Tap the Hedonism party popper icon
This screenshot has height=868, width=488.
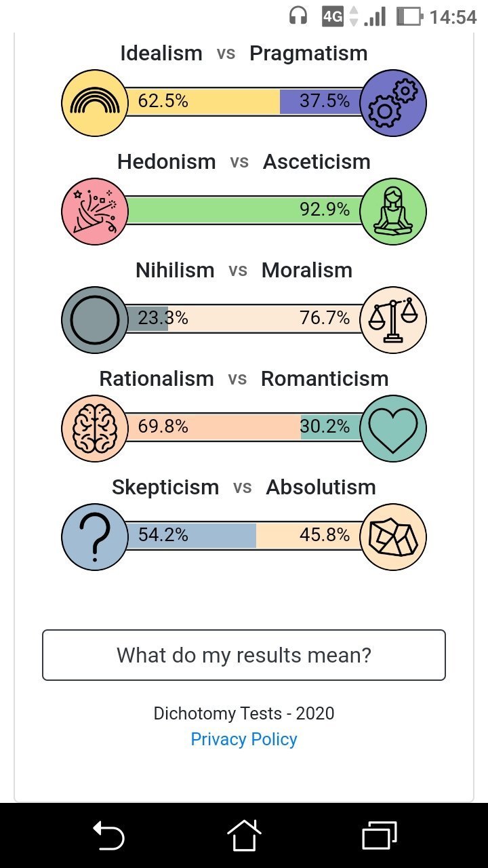tap(95, 211)
